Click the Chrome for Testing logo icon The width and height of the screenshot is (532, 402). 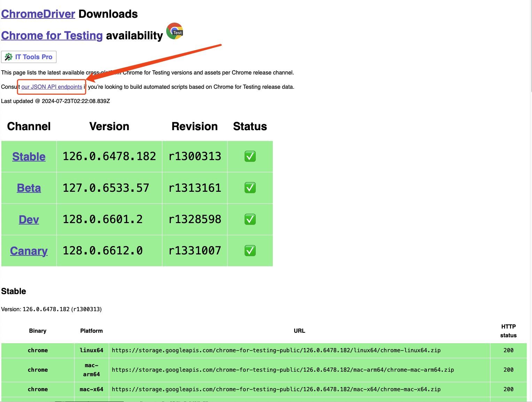click(175, 31)
